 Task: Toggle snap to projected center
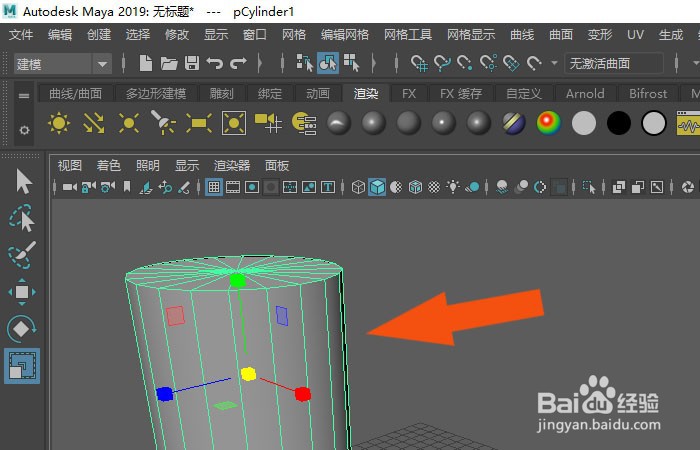pyautogui.click(x=488, y=63)
